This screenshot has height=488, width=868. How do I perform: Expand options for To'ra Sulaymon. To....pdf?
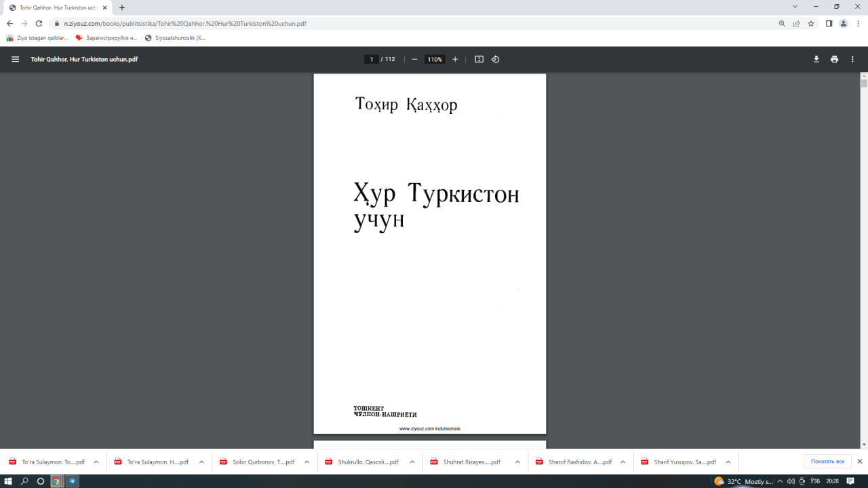(96, 462)
